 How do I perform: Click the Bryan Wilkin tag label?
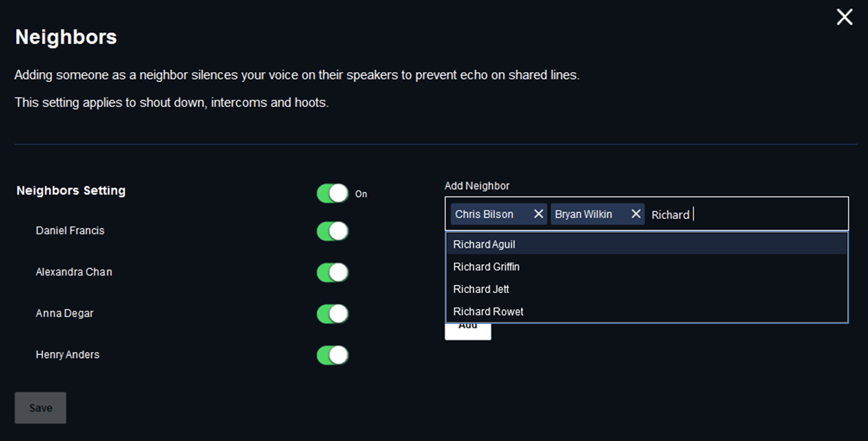583,214
